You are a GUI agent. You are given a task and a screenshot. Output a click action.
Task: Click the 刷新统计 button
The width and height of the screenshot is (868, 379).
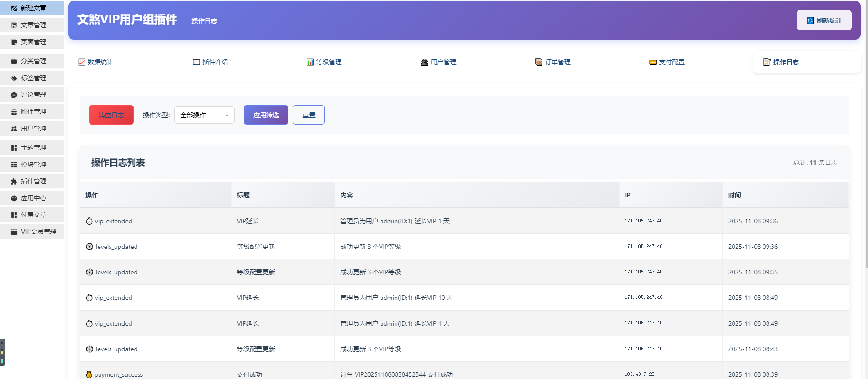point(824,20)
